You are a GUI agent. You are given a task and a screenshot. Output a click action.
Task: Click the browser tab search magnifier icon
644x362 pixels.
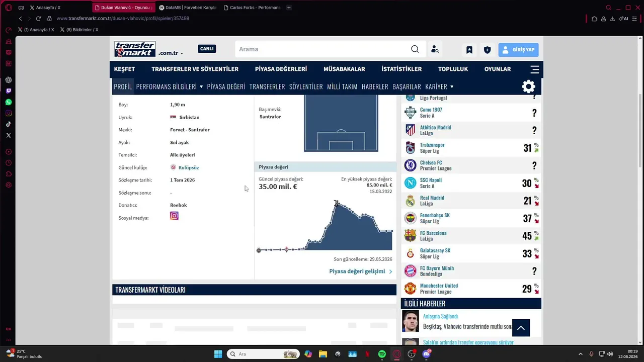pyautogui.click(x=609, y=8)
